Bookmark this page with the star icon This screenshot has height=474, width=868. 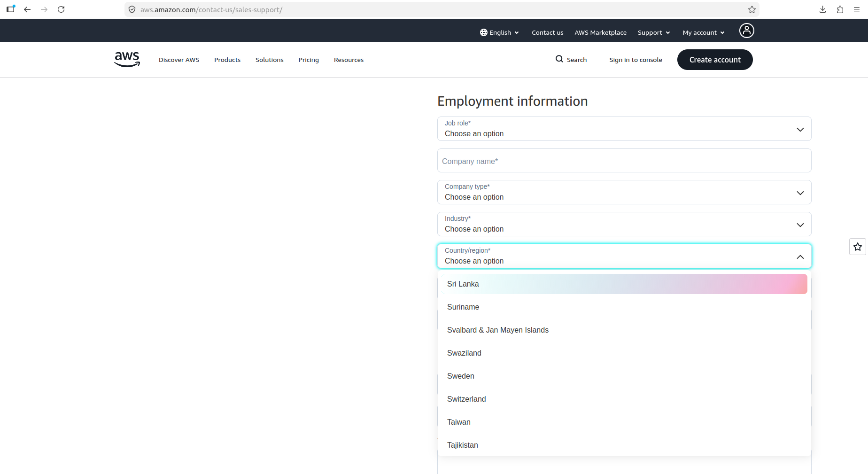tap(752, 9)
